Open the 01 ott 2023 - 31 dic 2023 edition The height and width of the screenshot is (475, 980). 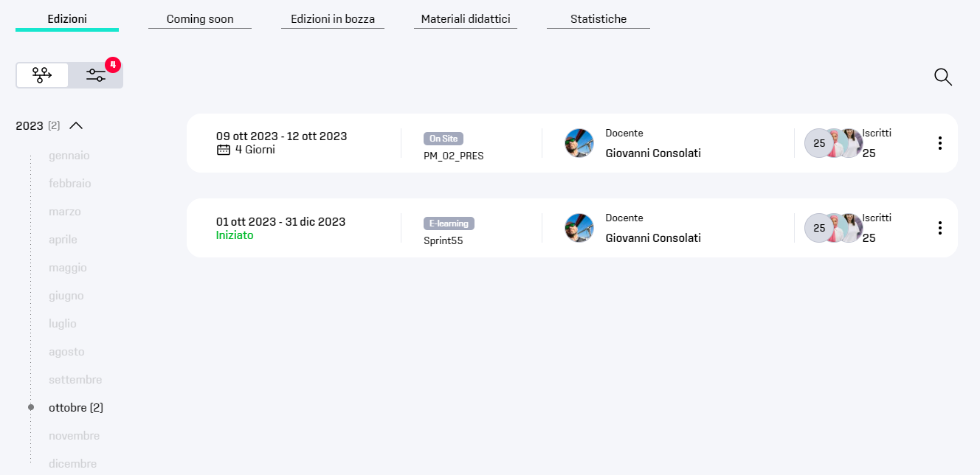pos(572,228)
